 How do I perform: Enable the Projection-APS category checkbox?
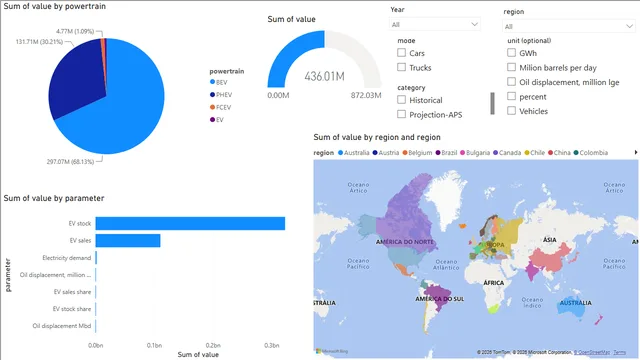tap(402, 114)
